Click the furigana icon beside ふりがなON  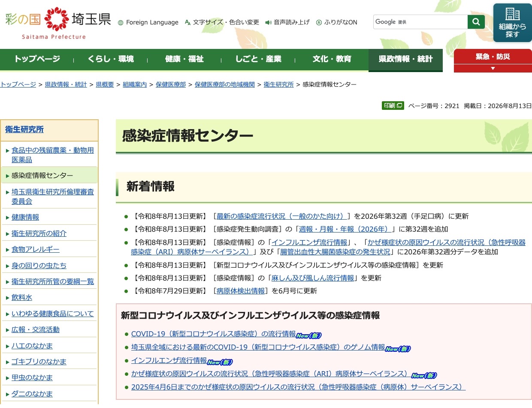coord(319,22)
